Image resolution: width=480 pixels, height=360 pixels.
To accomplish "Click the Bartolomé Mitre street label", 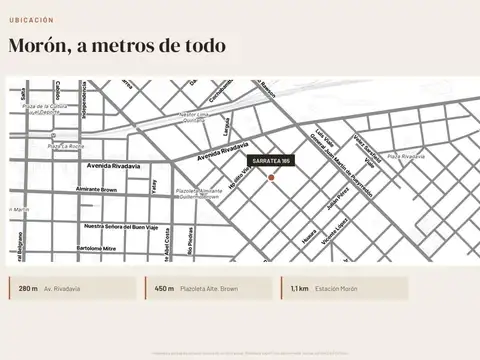I will point(96,249).
